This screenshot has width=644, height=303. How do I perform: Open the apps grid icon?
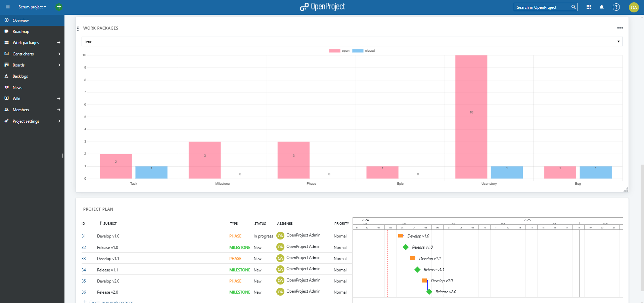coord(589,7)
